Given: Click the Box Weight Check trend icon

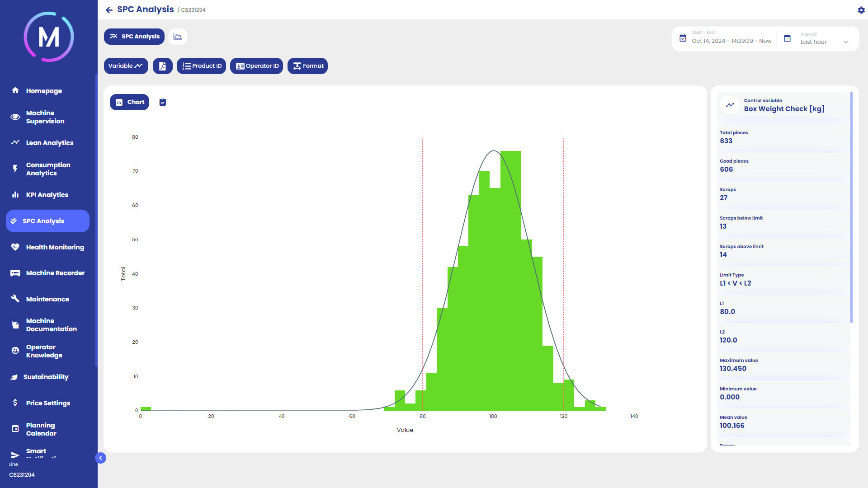Looking at the screenshot, I should coord(730,105).
